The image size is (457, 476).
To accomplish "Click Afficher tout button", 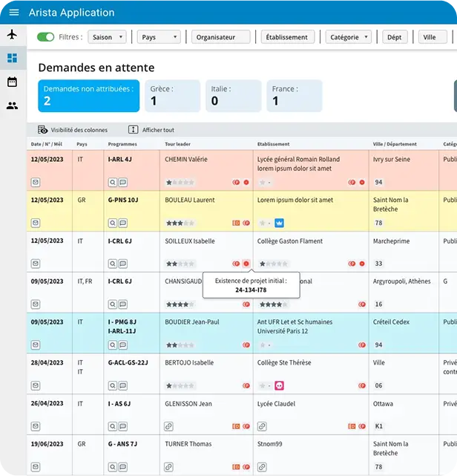I will point(151,130).
